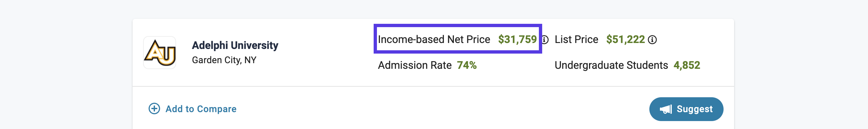Screen dimensions: 868x129
Task: Click the Adelphi University AU logo
Action: (160, 53)
